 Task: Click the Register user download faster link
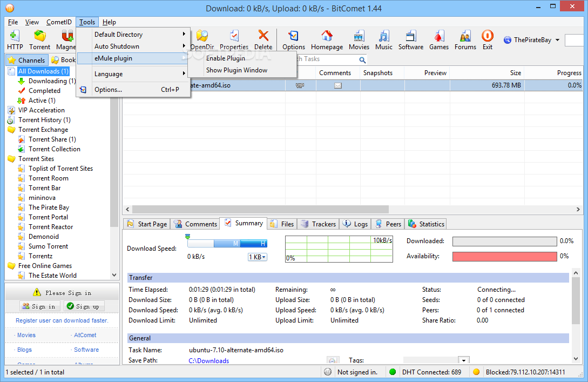62,320
